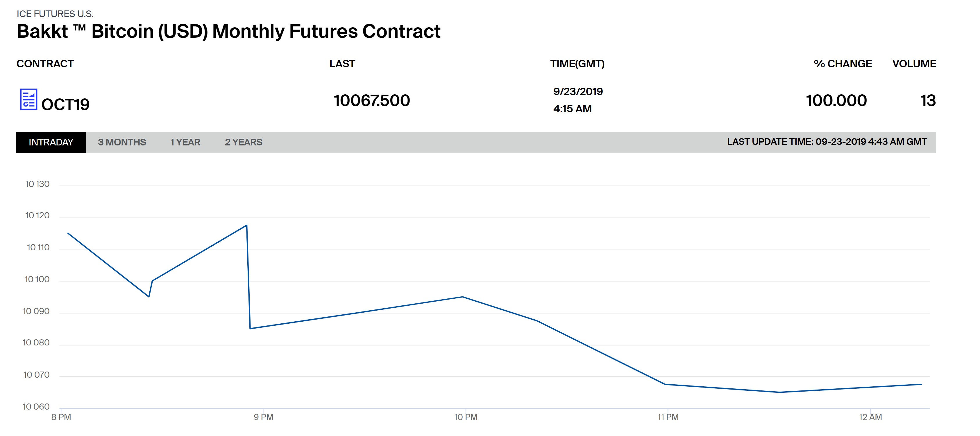Image resolution: width=980 pixels, height=436 pixels.
Task: Click the VOLUME column header
Action: coord(914,64)
